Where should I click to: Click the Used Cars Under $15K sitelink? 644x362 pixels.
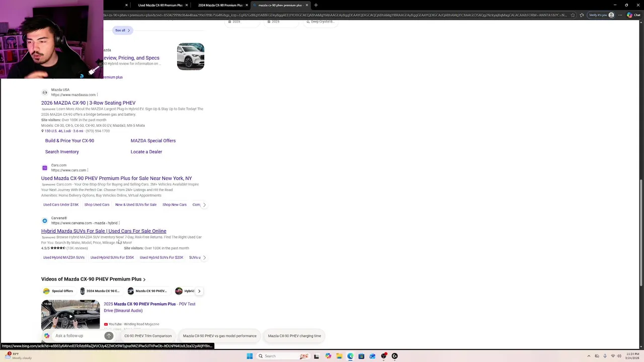(61, 205)
